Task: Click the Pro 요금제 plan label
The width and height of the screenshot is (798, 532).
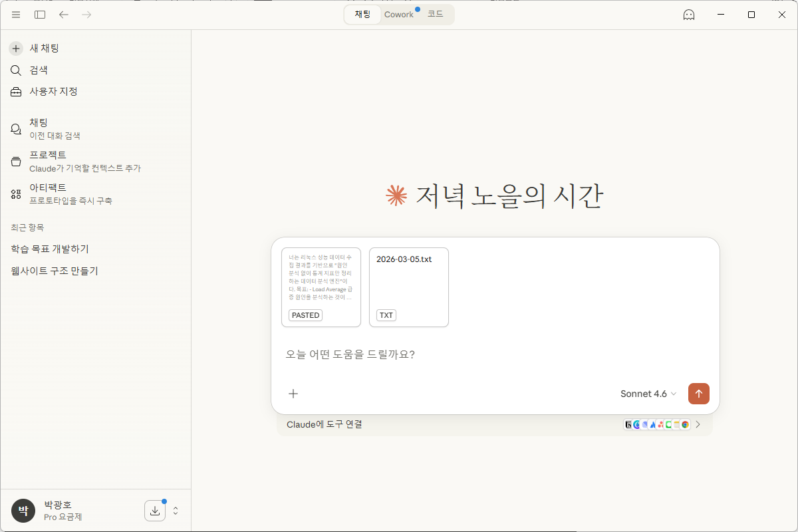Action: tap(63, 517)
